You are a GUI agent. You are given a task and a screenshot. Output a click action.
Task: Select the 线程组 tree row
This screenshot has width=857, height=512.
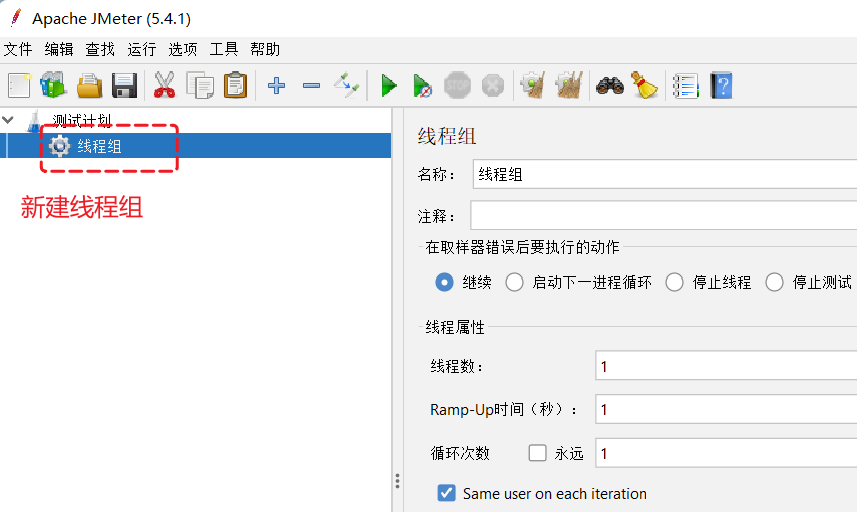pyautogui.click(x=196, y=146)
